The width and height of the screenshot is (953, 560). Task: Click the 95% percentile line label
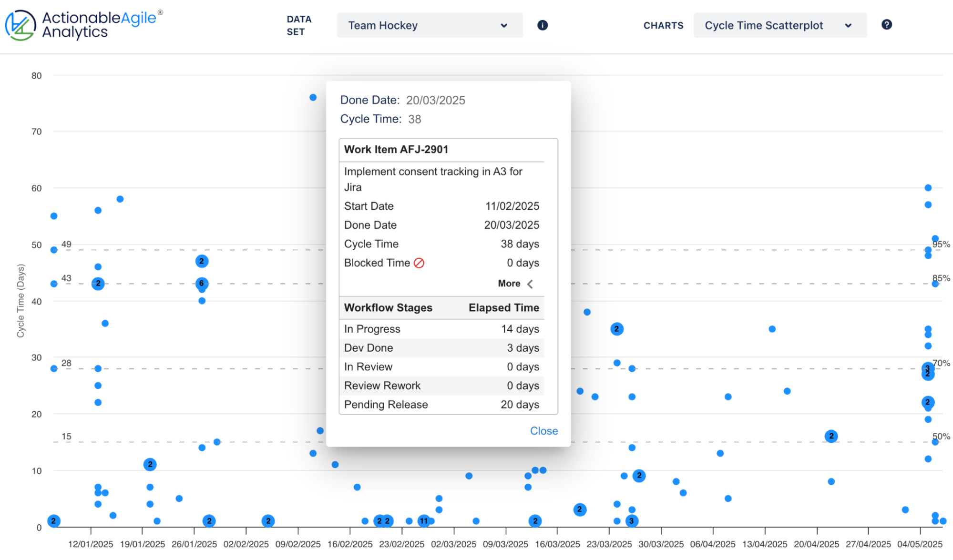(941, 244)
